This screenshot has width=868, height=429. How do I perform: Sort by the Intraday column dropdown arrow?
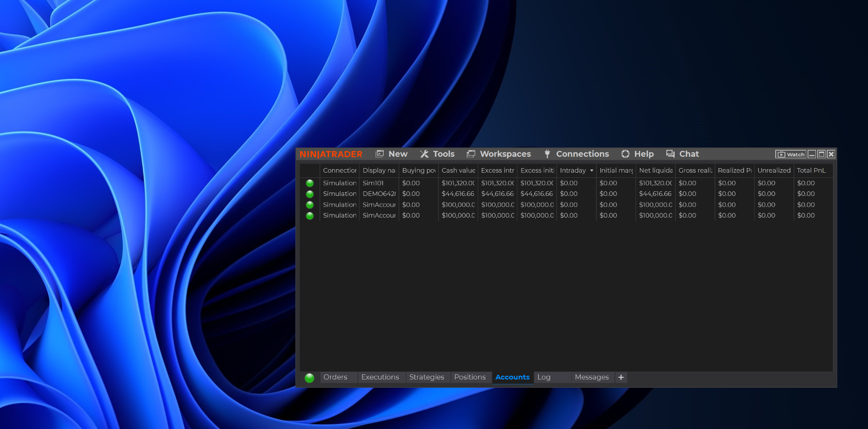(x=592, y=171)
